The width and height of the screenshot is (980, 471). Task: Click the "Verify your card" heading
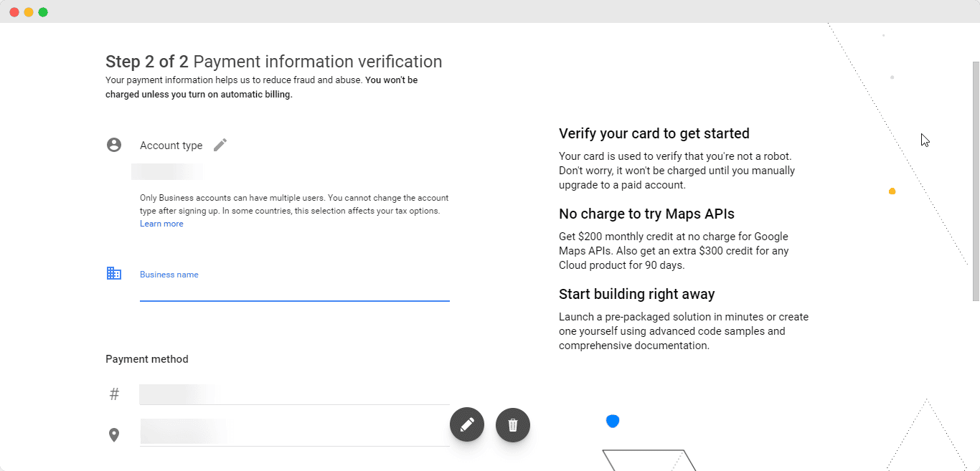[654, 133]
